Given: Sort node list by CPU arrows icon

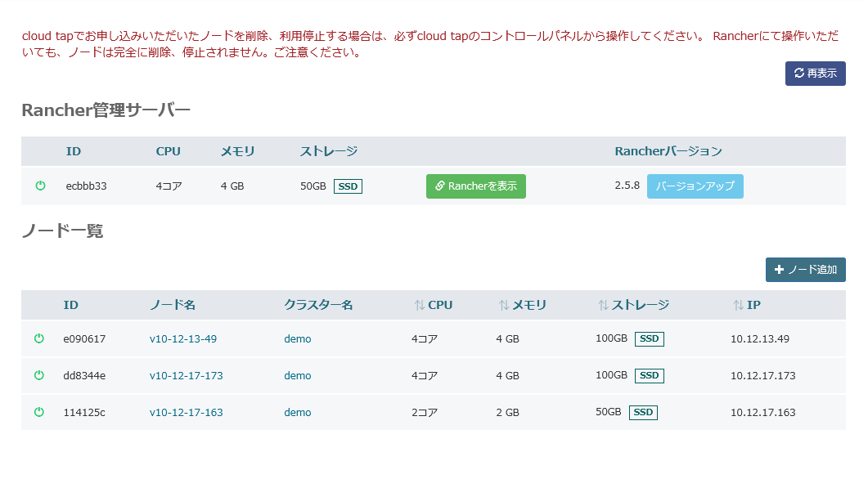Looking at the screenshot, I should (420, 305).
